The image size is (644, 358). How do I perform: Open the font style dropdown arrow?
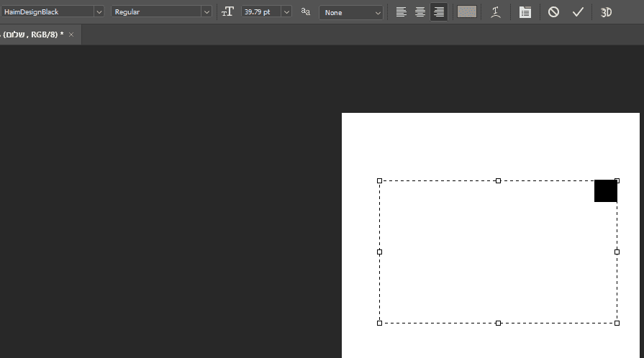[207, 12]
